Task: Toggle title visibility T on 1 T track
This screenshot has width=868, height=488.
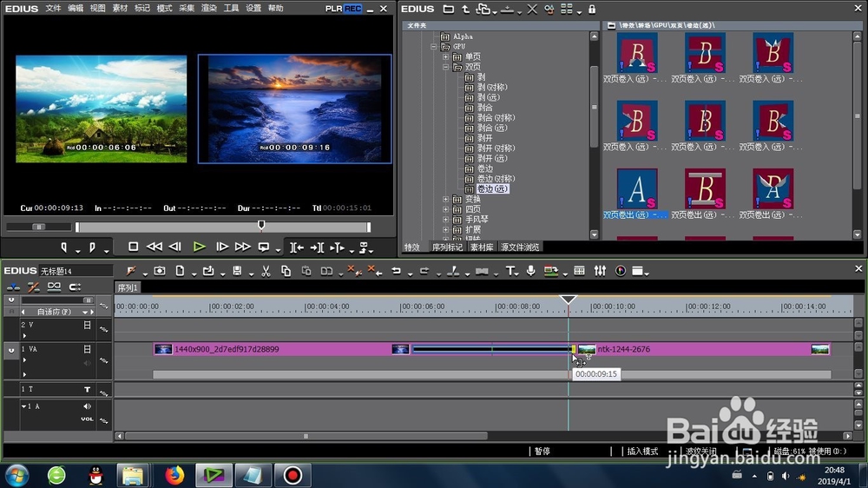Action: coord(87,389)
